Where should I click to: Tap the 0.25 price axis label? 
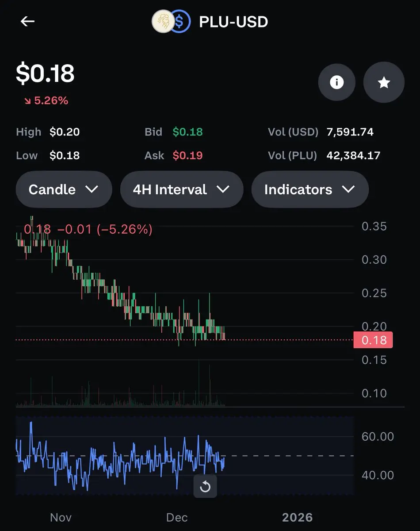pos(374,293)
